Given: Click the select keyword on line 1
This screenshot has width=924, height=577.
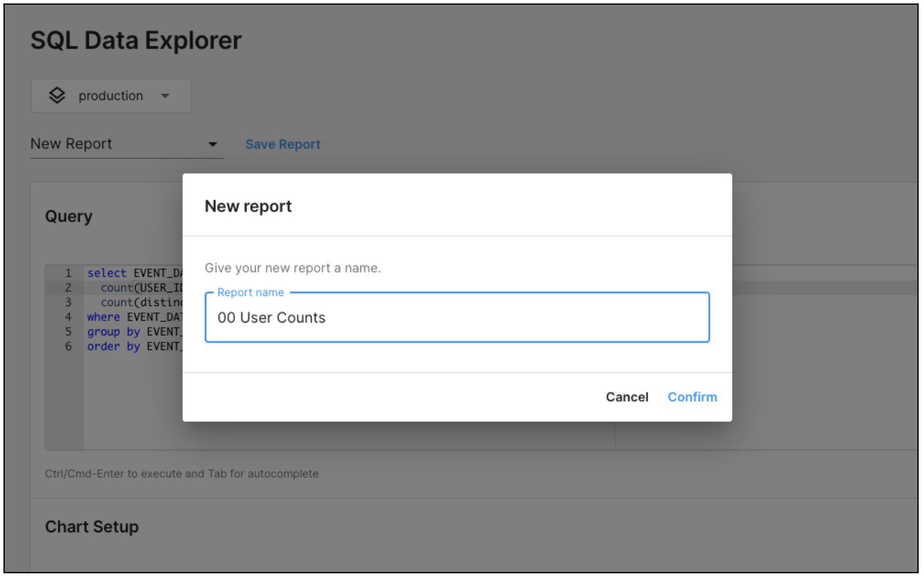Looking at the screenshot, I should click(x=107, y=273).
